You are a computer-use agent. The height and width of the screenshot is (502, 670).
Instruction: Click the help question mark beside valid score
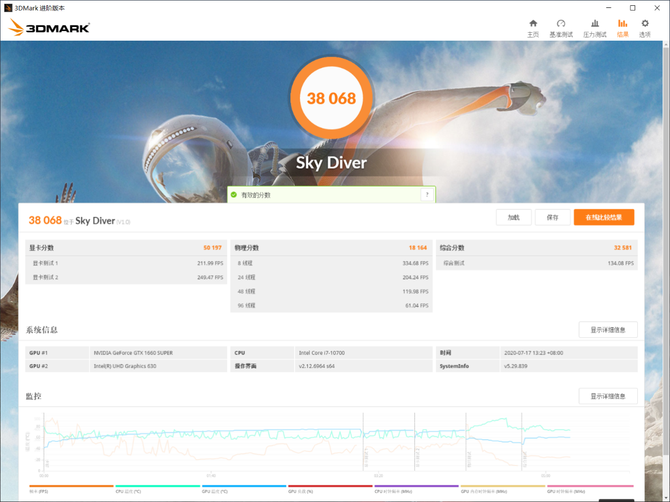point(427,195)
